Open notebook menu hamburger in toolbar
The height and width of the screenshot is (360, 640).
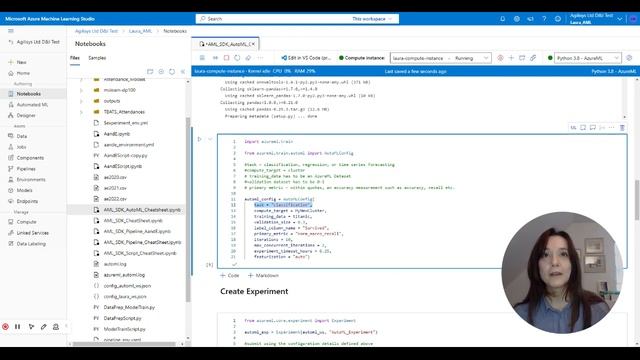(x=202, y=58)
